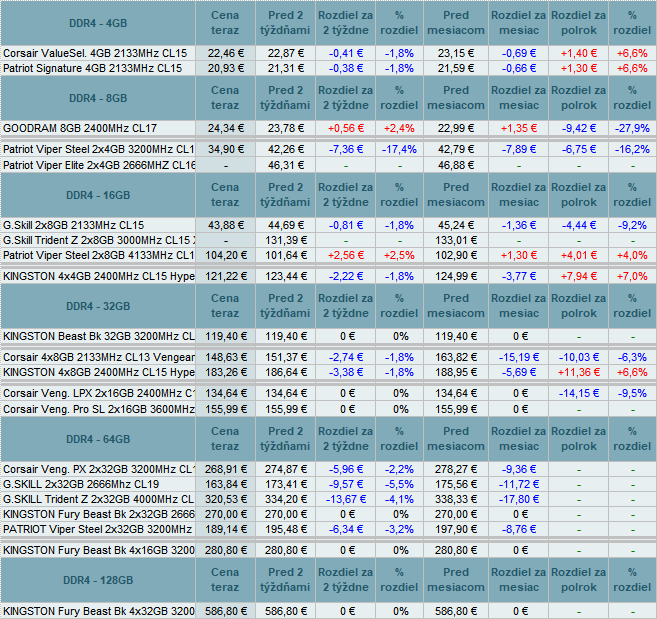Click Patriot Viper Steel 2x4GB 3200MHz row name

coord(98,150)
